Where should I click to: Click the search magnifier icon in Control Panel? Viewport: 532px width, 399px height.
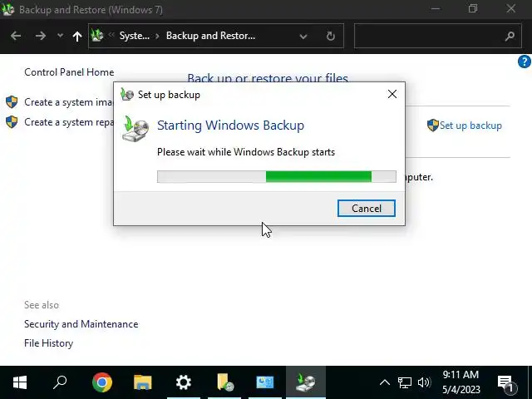[x=510, y=36]
